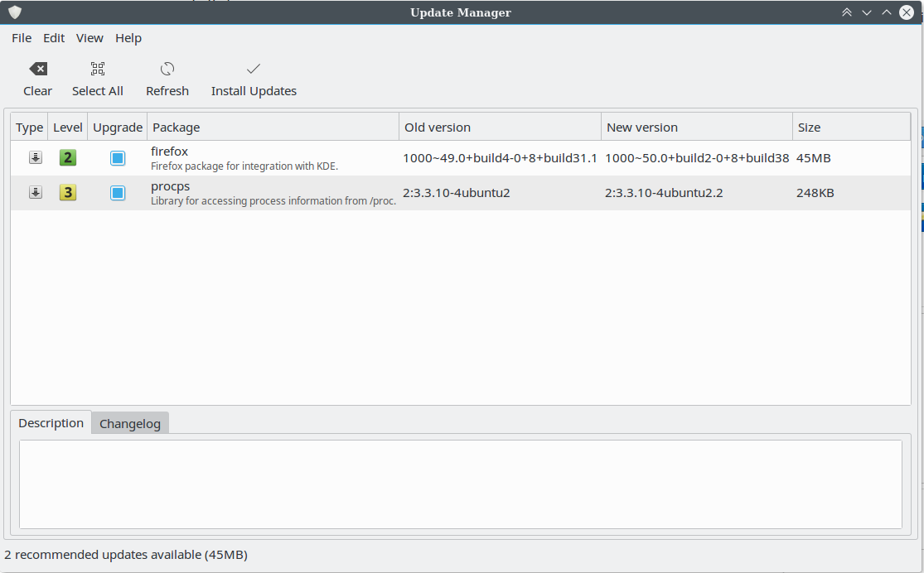Click the shield icon in title bar

point(15,12)
